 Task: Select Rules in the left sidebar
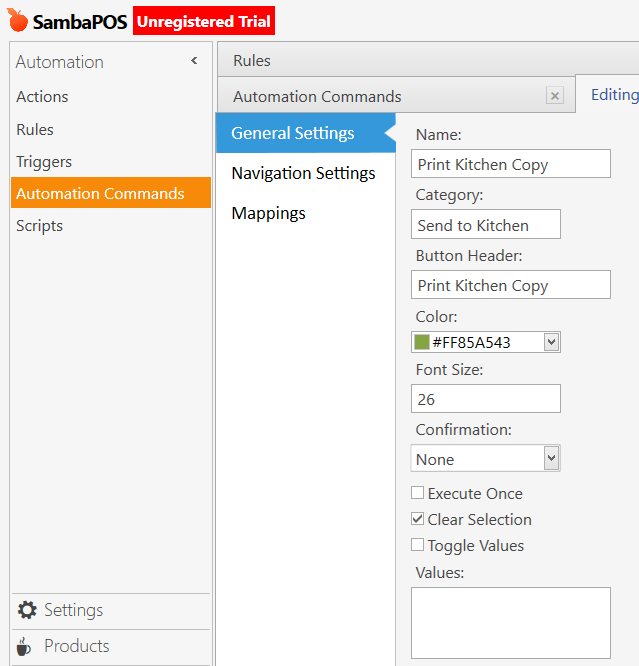click(x=35, y=130)
